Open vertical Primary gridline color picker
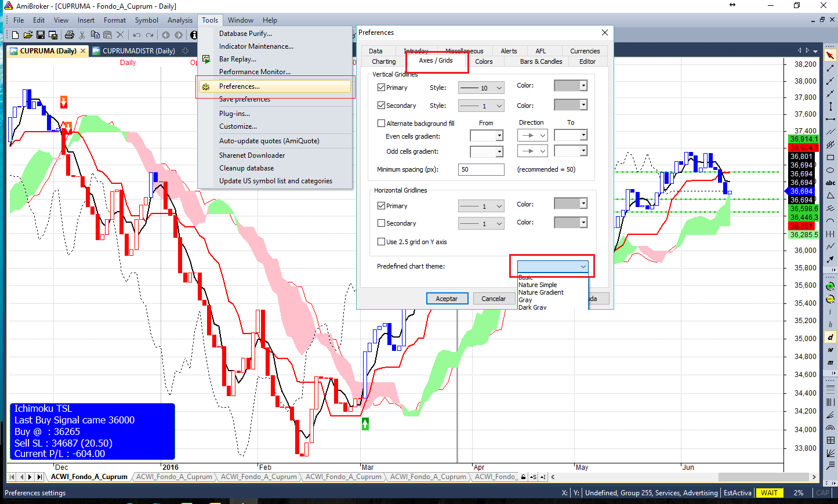 point(571,86)
